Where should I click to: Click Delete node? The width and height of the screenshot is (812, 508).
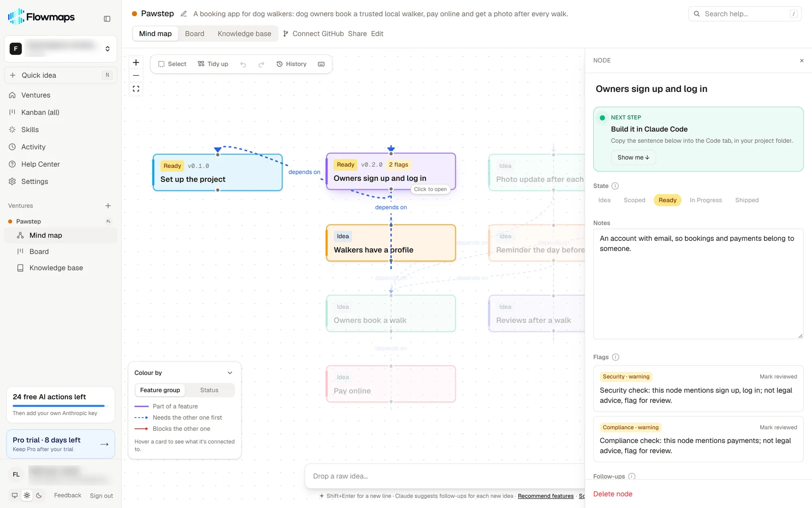coord(613,494)
